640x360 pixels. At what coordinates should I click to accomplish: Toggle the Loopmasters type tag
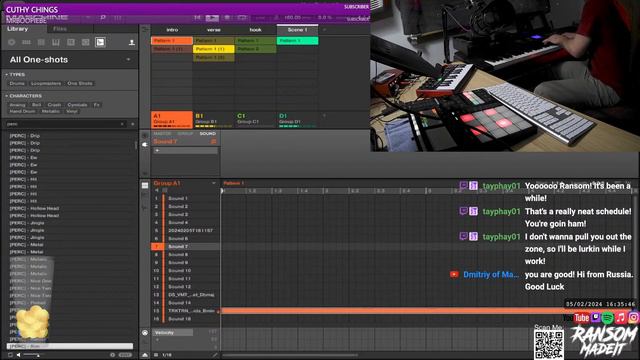[x=46, y=83]
